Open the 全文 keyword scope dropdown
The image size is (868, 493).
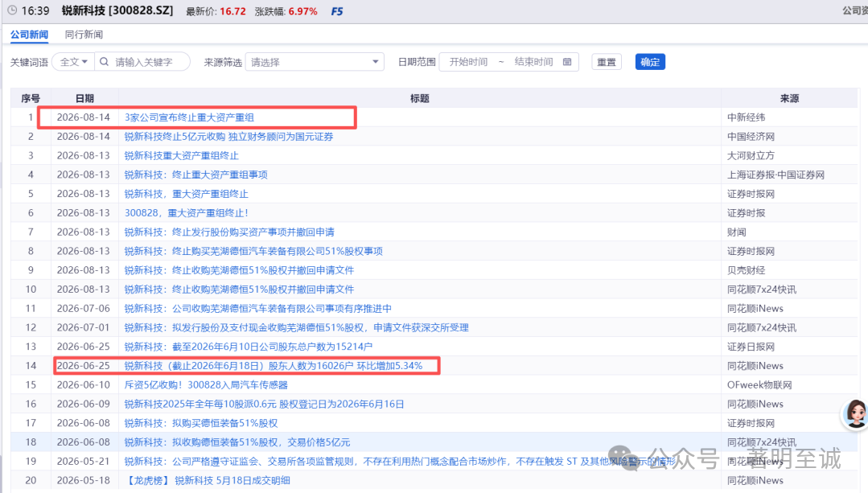coord(73,62)
